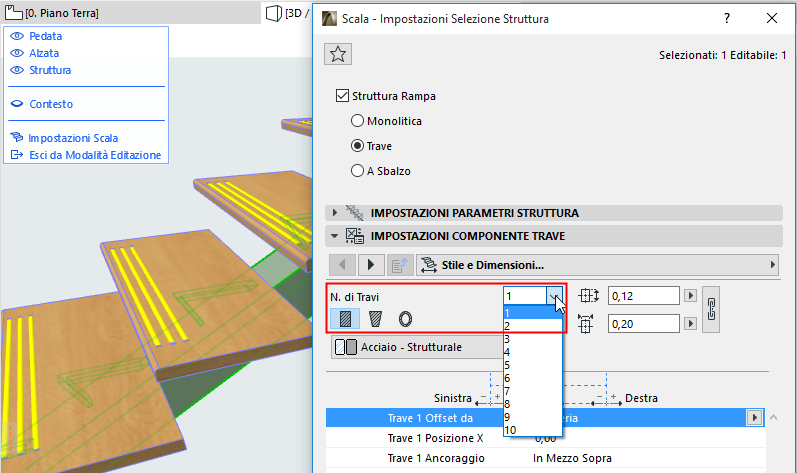This screenshot has width=797, height=473.
Task: Choose 2 in the beams number list
Action: coord(533,326)
